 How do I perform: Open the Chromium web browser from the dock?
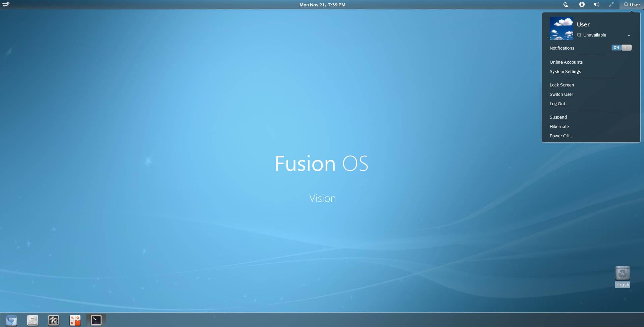pos(11,320)
